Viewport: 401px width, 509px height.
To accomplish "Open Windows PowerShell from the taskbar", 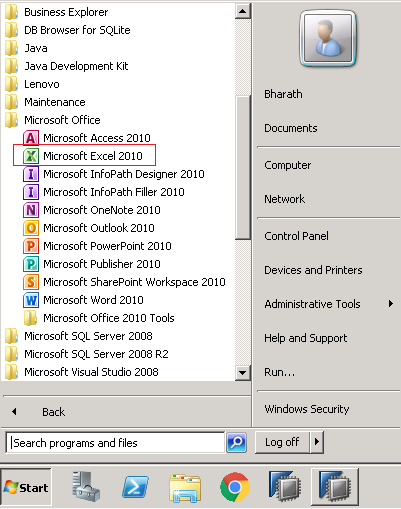I will [x=135, y=487].
